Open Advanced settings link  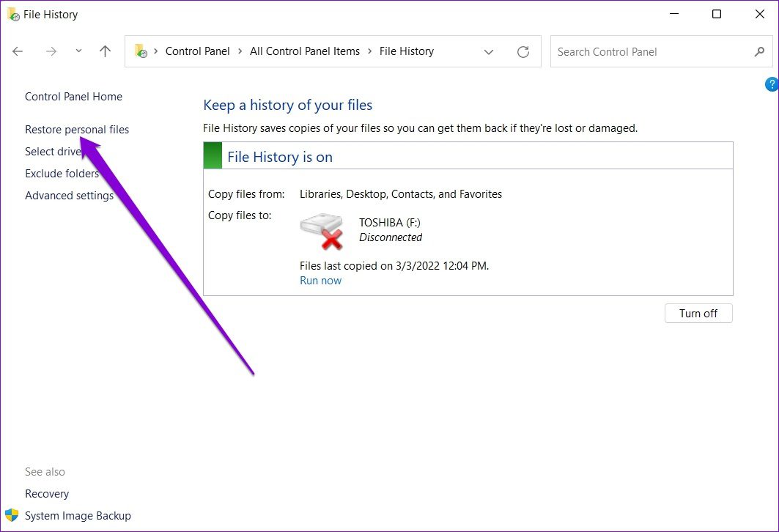click(69, 196)
